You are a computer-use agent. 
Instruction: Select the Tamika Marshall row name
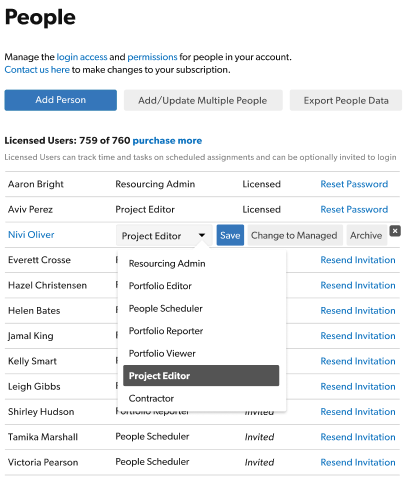coord(43,437)
